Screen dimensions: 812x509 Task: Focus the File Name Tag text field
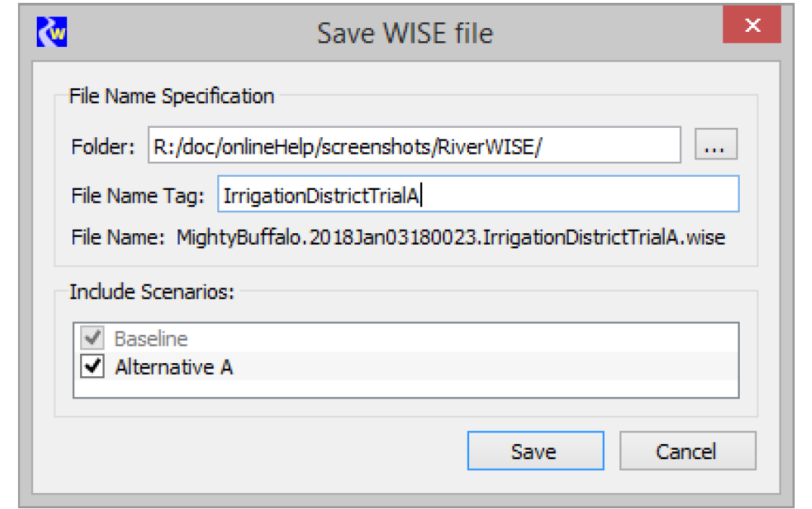[478, 194]
